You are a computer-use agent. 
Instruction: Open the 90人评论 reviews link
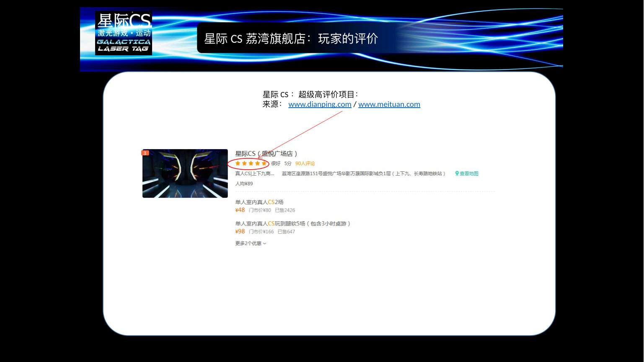point(305,163)
